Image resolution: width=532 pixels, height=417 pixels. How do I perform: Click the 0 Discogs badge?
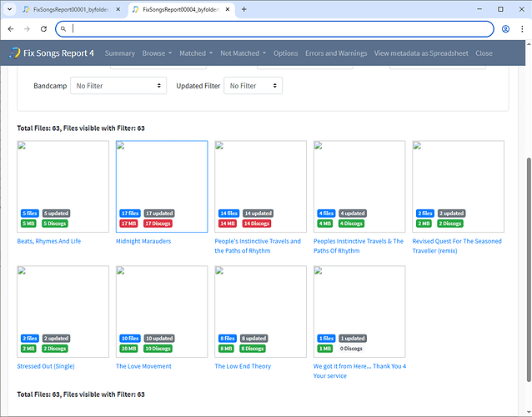(x=351, y=349)
